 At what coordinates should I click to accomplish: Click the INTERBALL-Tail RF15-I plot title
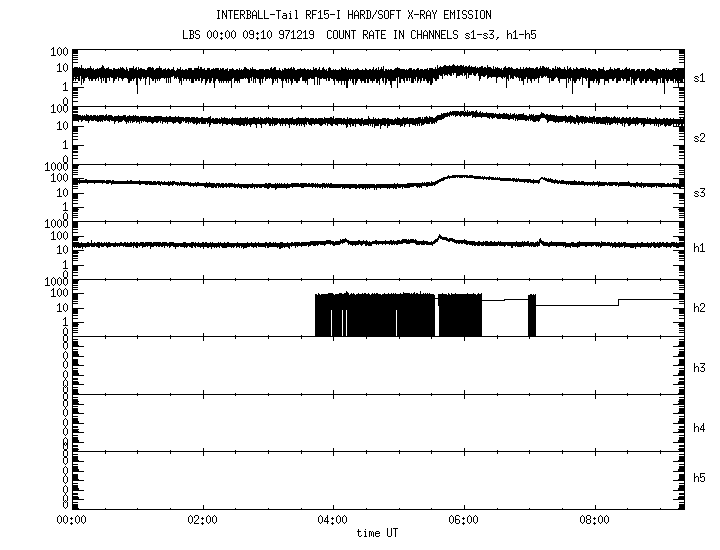click(354, 14)
